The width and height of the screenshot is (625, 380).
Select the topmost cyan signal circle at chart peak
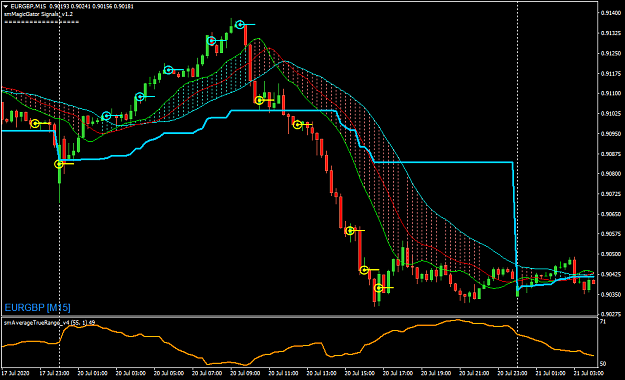tap(240, 25)
